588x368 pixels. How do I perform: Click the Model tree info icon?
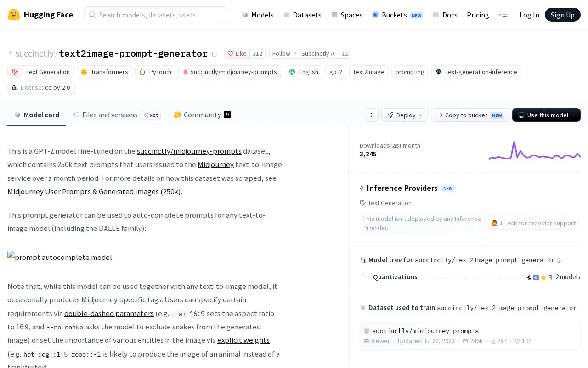pos(559,260)
